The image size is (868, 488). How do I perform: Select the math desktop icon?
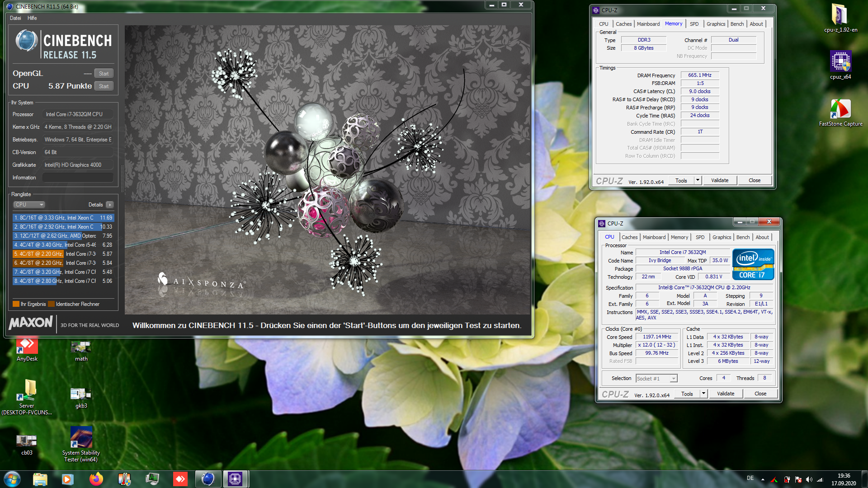click(x=81, y=351)
